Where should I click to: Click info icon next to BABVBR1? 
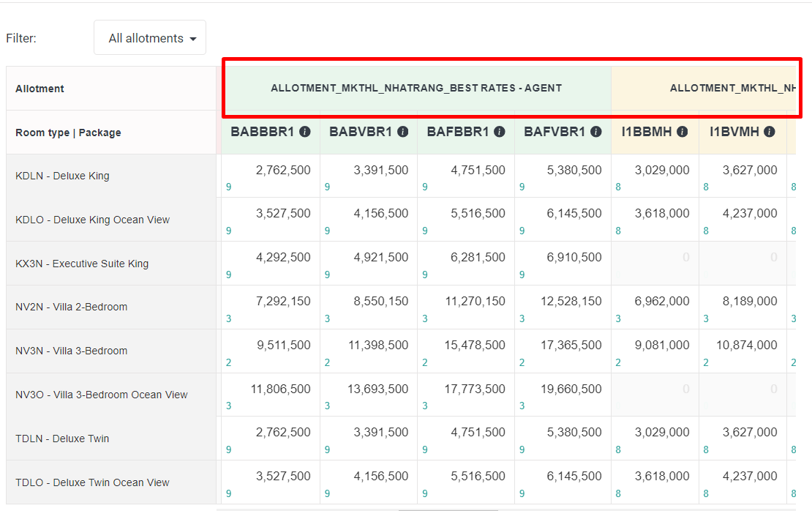pyautogui.click(x=402, y=132)
